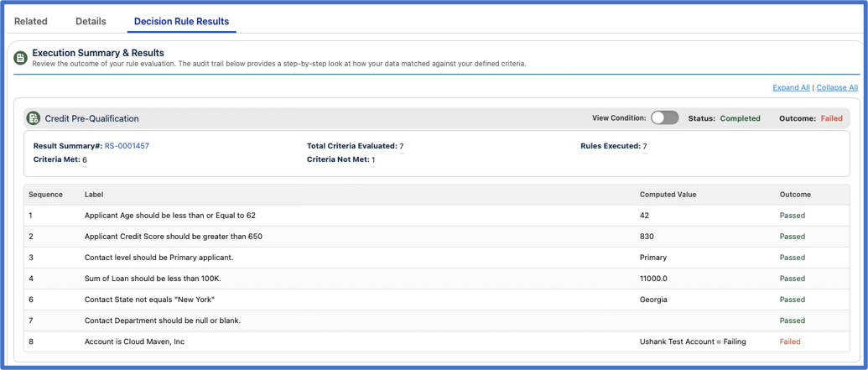This screenshot has height=370, width=868.
Task: Click the Computed Value column header
Action: (668, 195)
